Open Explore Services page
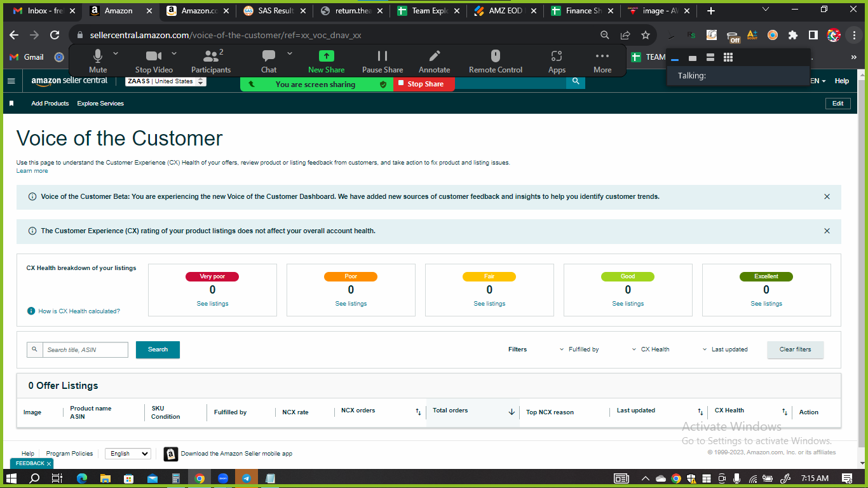The height and width of the screenshot is (488, 868). coord(100,104)
